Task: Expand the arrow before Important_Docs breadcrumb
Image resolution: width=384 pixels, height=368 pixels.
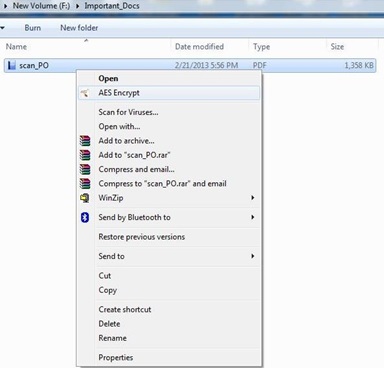Action: (x=77, y=6)
